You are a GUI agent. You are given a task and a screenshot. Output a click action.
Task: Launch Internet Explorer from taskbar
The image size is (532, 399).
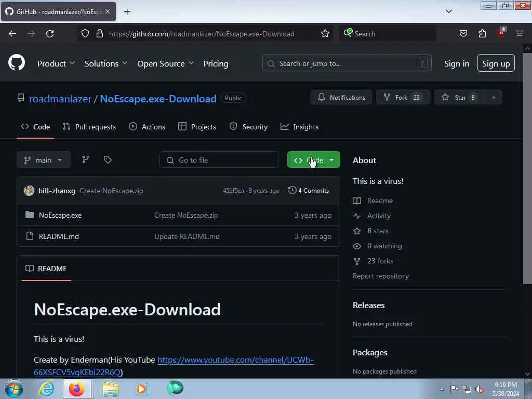(x=46, y=389)
